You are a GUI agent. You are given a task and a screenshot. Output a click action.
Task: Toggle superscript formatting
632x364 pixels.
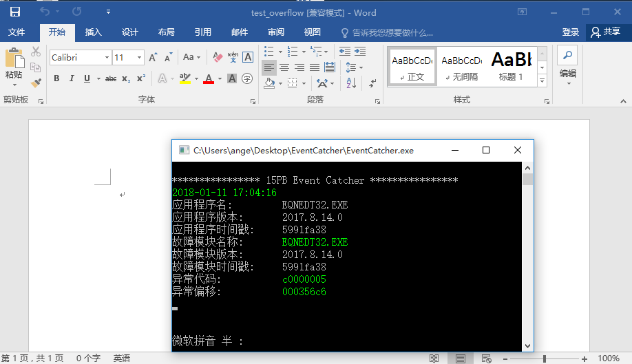(141, 78)
